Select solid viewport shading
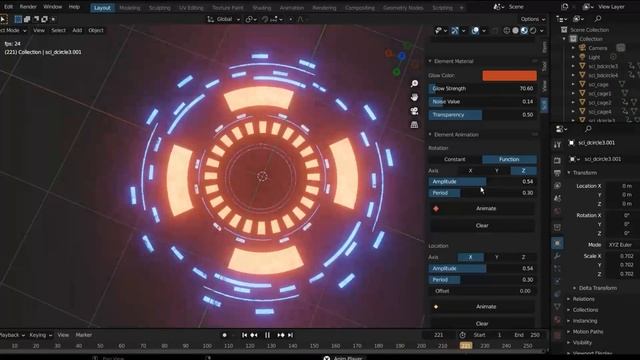640x360 pixels. pyautogui.click(x=516, y=30)
